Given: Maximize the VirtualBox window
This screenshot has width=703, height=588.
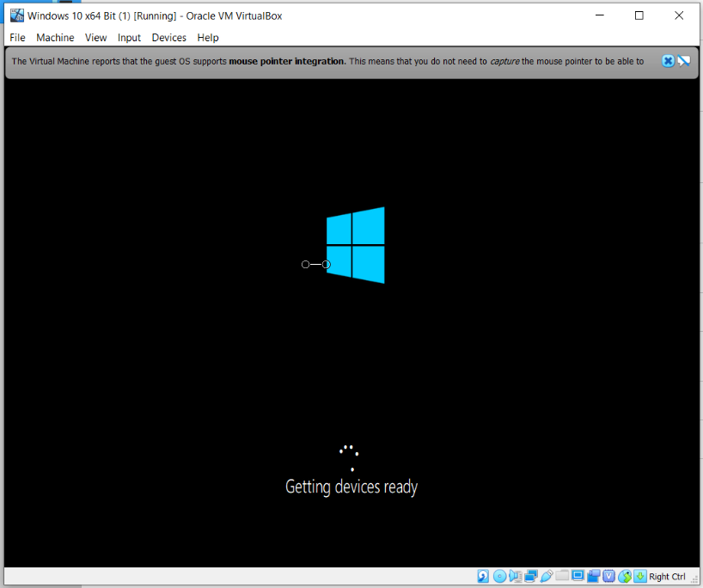Looking at the screenshot, I should [639, 15].
